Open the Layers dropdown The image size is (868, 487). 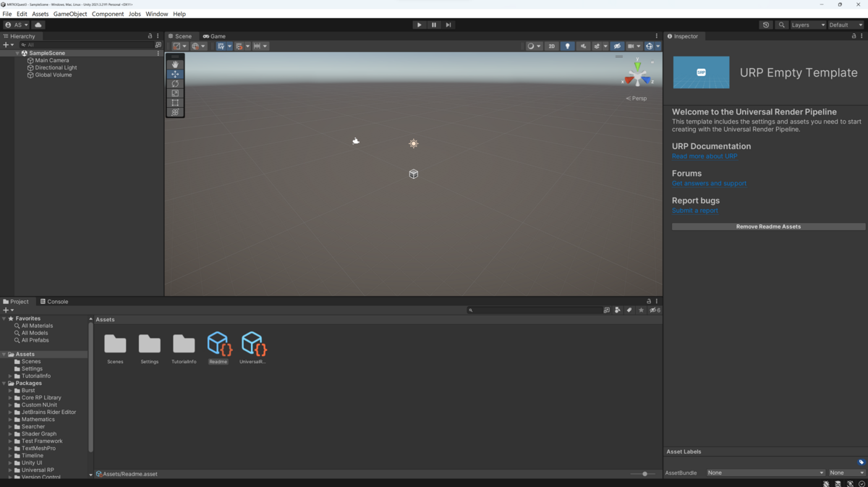(807, 25)
